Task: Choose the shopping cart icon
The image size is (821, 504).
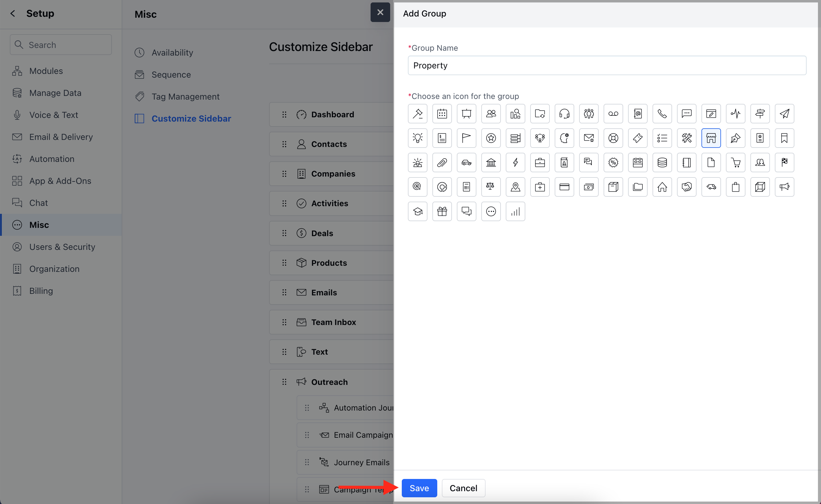Action: (735, 163)
